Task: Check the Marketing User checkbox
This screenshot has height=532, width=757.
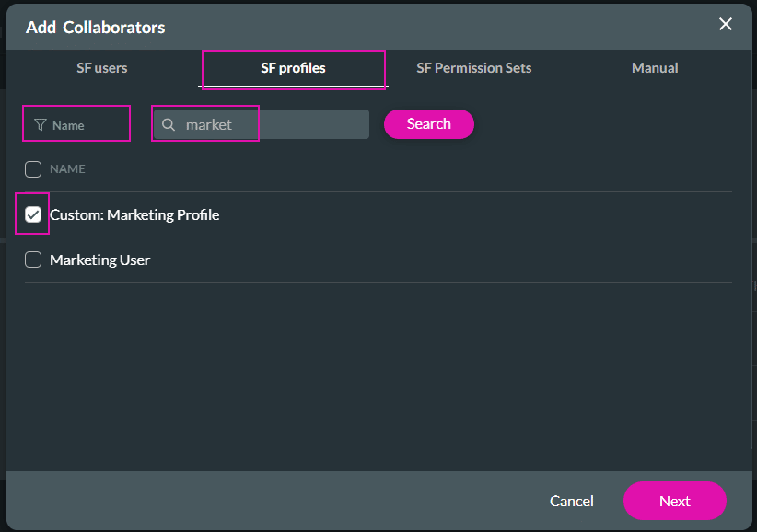Action: [32, 259]
